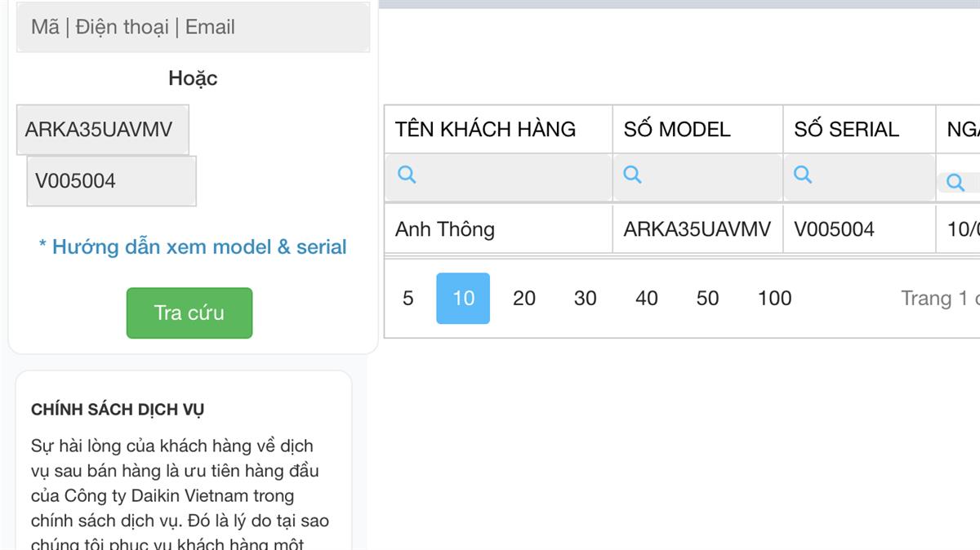Choose 20 rows per page

tap(524, 299)
